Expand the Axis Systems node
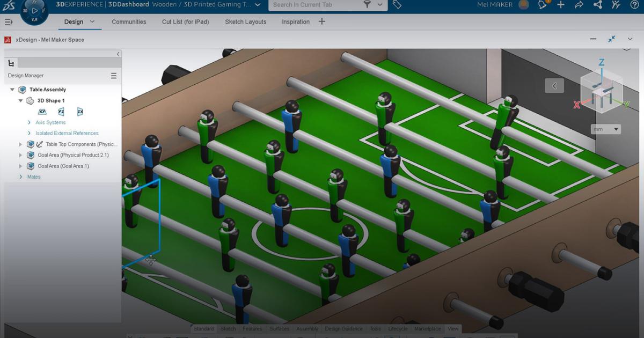 (30, 122)
